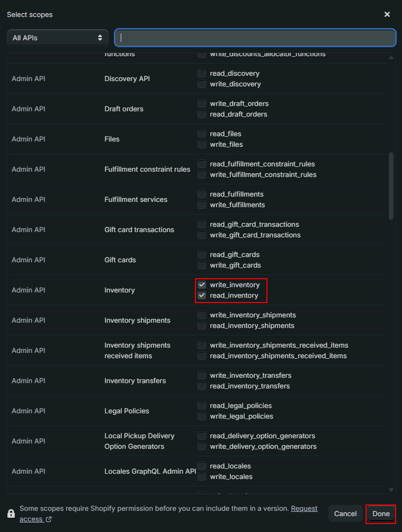Screen dimensions: 402x532
Task: Click the scroll up arrow of scopes list
Action: click(391, 57)
